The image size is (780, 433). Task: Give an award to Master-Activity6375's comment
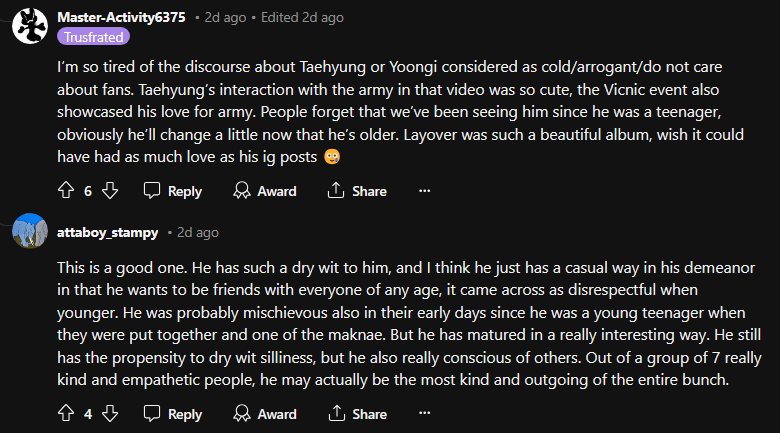pyautogui.click(x=265, y=191)
